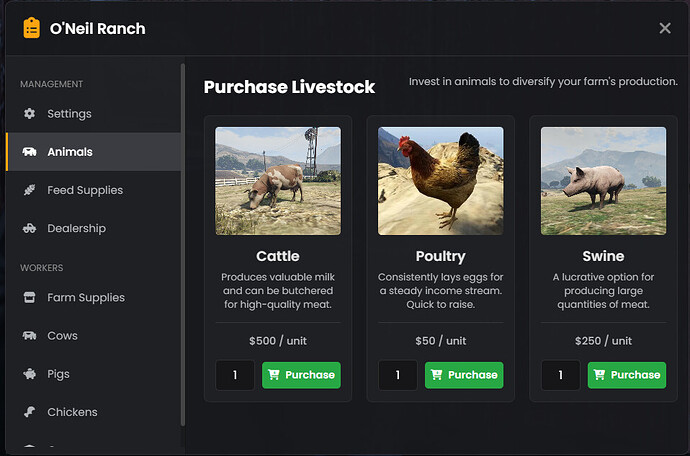Open the Feed Supplies menu item
The height and width of the screenshot is (456, 690).
coord(85,190)
